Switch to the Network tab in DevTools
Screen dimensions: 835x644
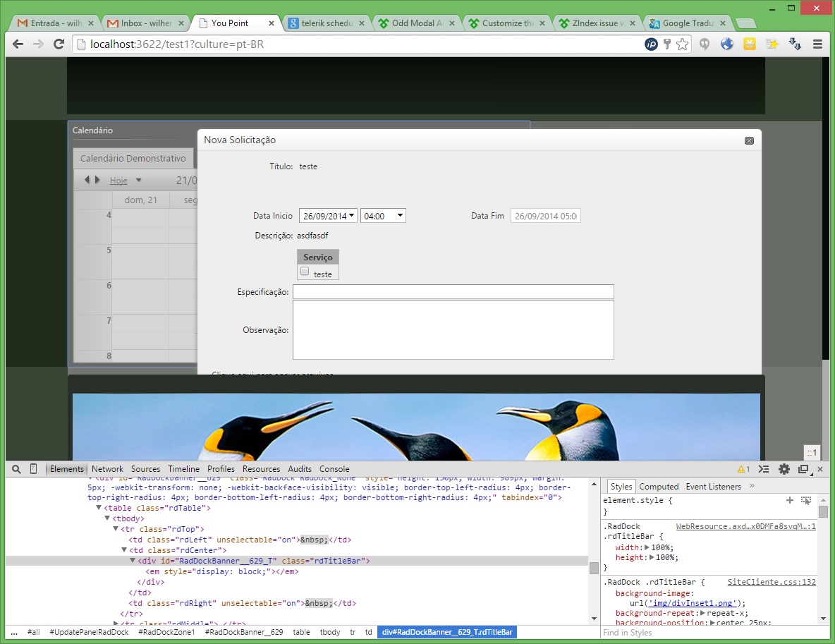tap(107, 469)
